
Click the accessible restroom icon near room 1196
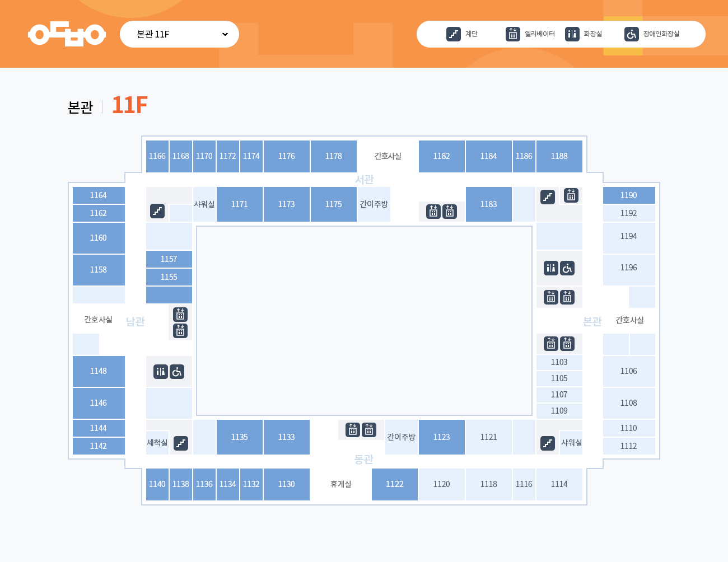click(x=567, y=268)
